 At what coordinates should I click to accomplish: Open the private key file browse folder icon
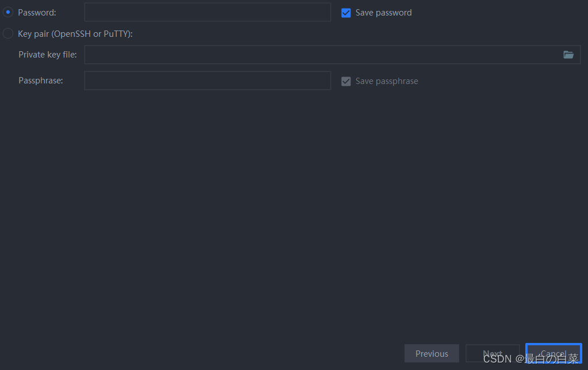568,55
